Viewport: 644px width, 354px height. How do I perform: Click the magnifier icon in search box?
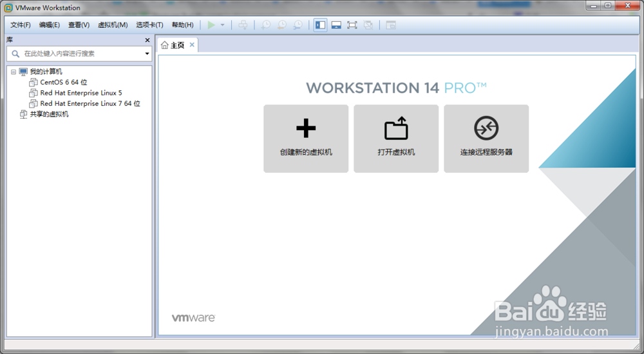[15, 54]
